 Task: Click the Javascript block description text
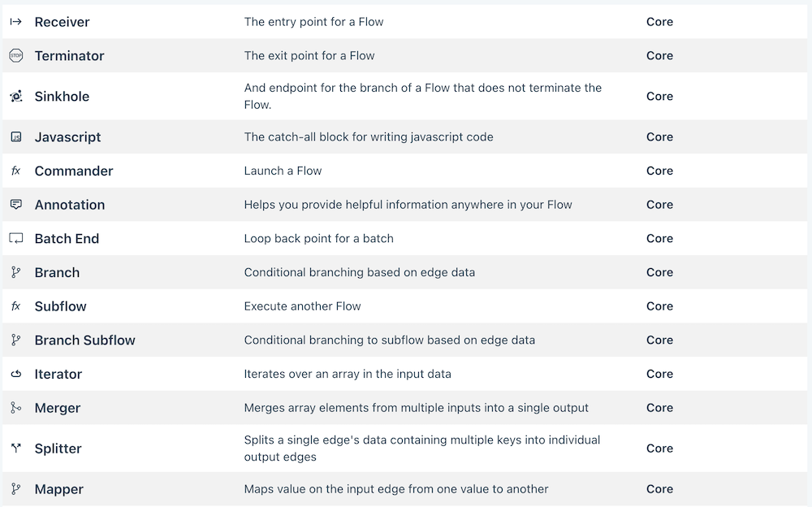[368, 137]
